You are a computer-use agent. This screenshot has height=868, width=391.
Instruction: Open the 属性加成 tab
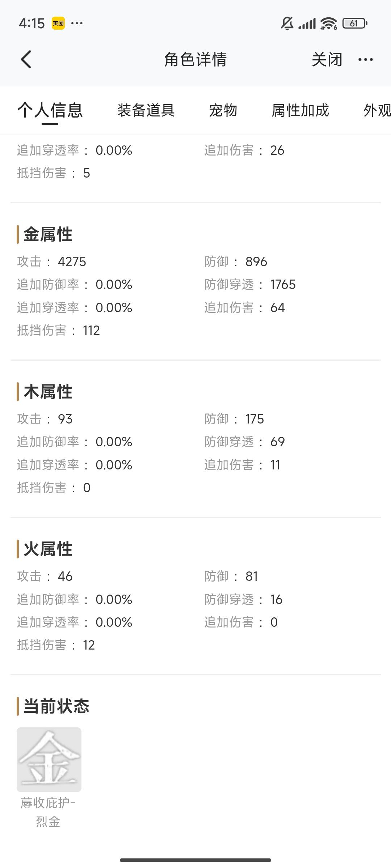300,110
